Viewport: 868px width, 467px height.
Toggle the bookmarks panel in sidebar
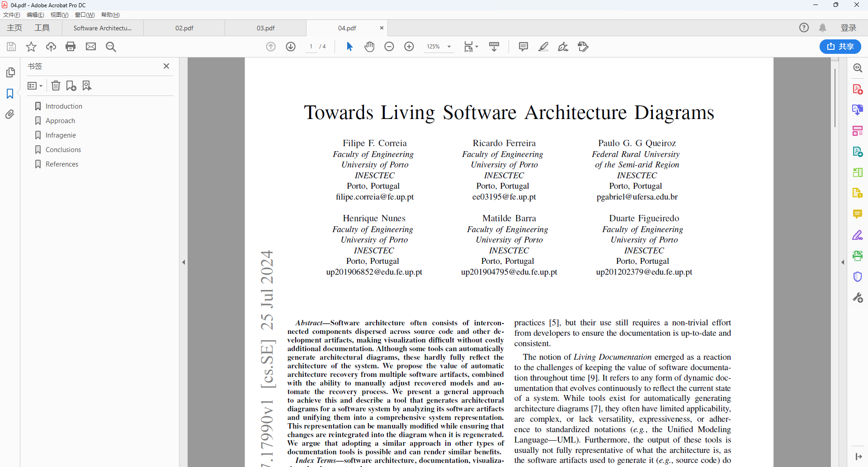10,94
